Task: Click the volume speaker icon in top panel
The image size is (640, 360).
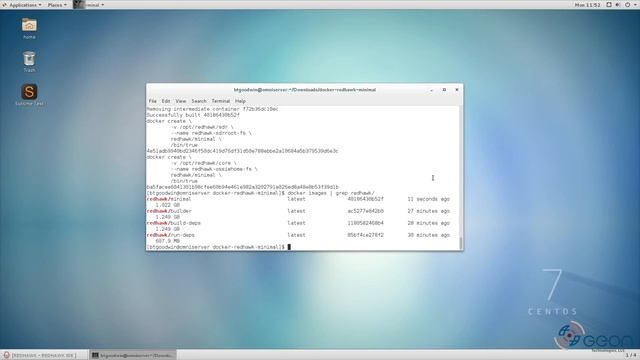Action: pyautogui.click(x=618, y=5)
